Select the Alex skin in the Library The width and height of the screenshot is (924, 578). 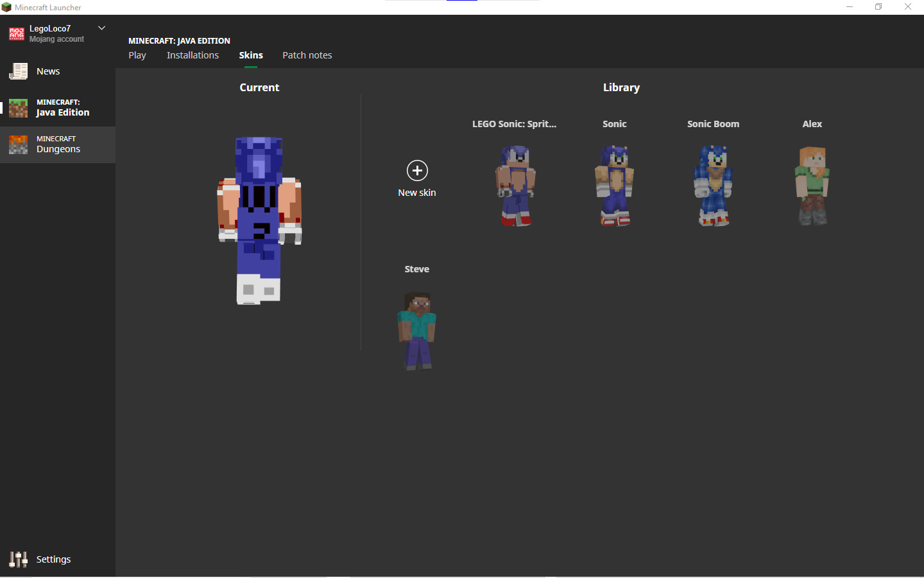812,186
